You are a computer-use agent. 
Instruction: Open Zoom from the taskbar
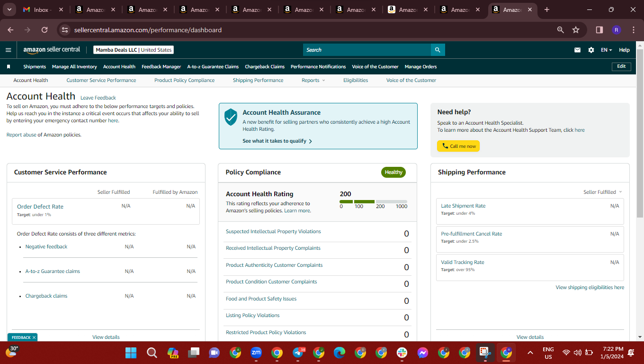pyautogui.click(x=256, y=353)
